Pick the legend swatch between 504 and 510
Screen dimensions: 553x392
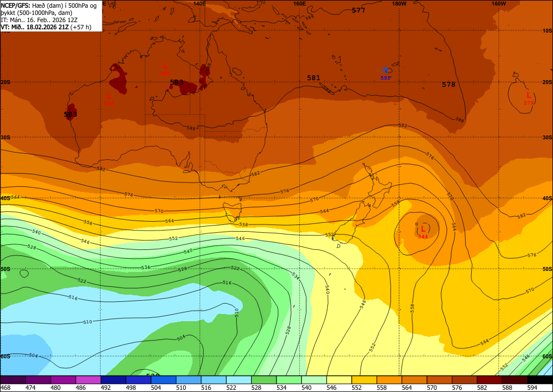coord(163,380)
